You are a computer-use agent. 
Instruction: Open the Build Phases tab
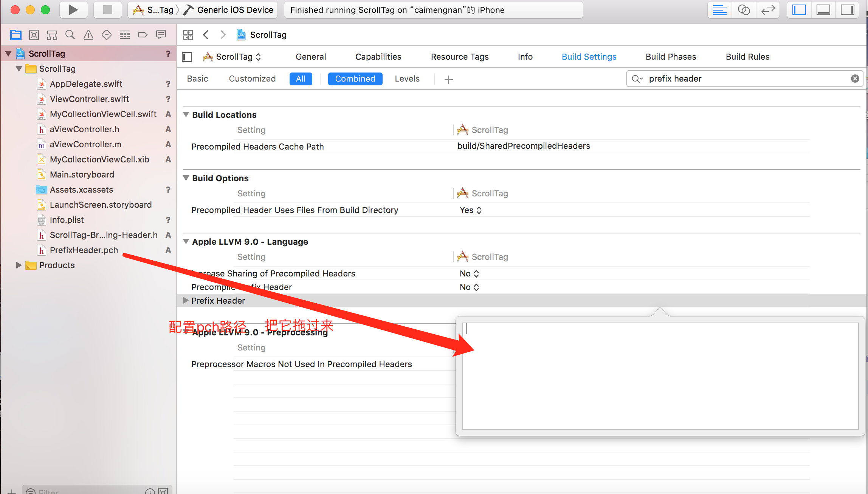pyautogui.click(x=671, y=57)
